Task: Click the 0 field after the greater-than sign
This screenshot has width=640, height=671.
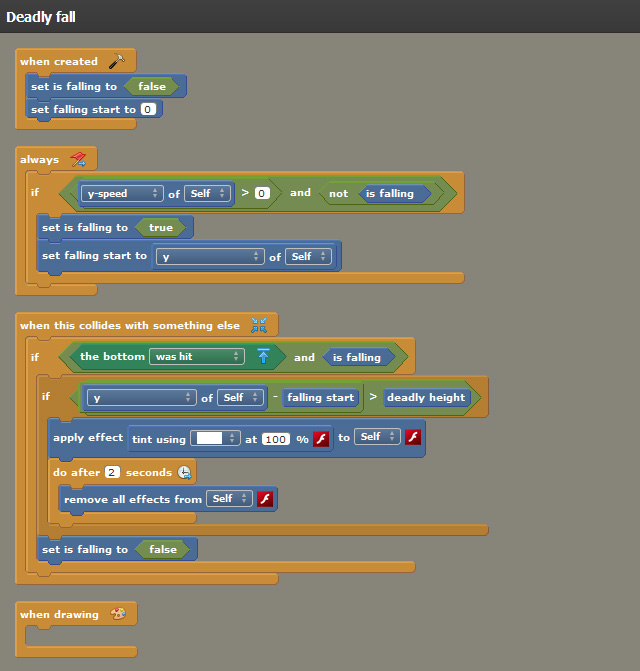Action: [x=262, y=193]
